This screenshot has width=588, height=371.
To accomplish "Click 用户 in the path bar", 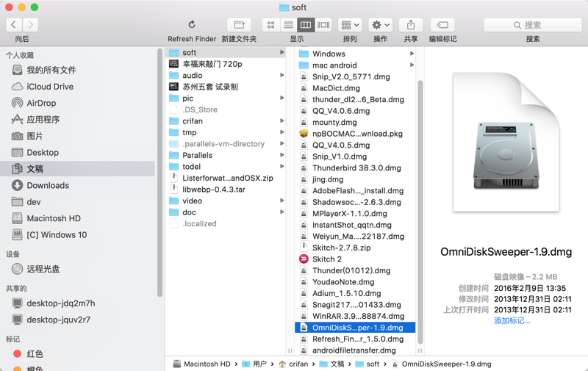I will tap(254, 364).
